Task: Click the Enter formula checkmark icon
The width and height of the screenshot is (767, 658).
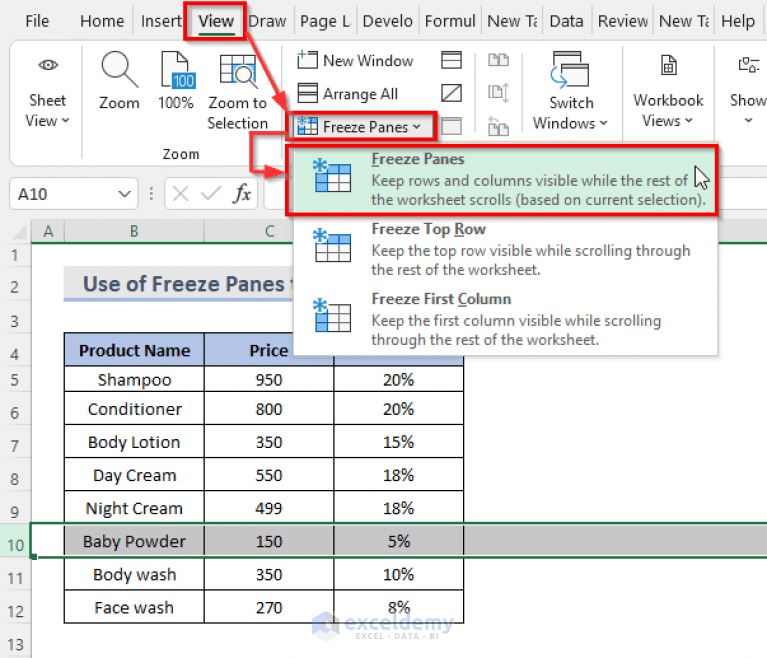Action: [x=211, y=194]
